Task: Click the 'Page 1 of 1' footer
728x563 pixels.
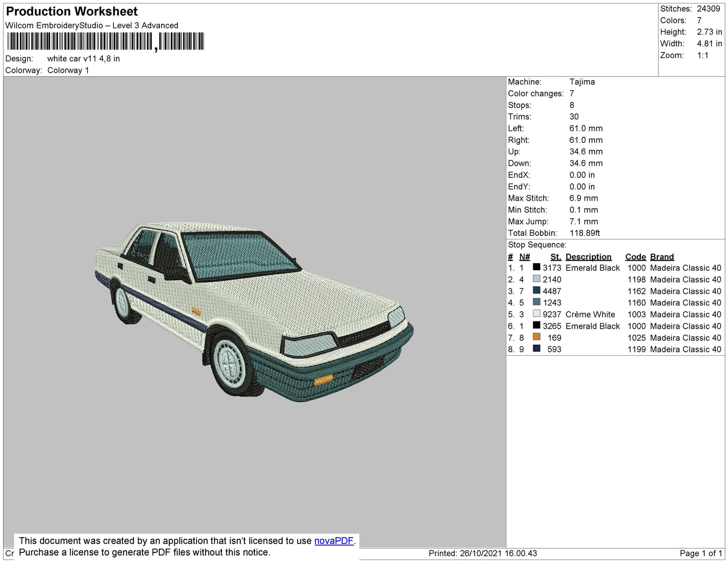Action: click(701, 553)
